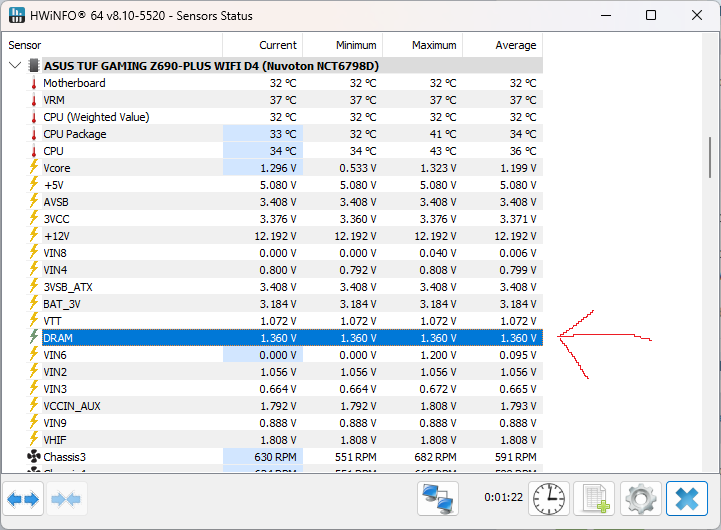
Task: Click the VCCIN_AUX lightning bolt icon
Action: 34,405
